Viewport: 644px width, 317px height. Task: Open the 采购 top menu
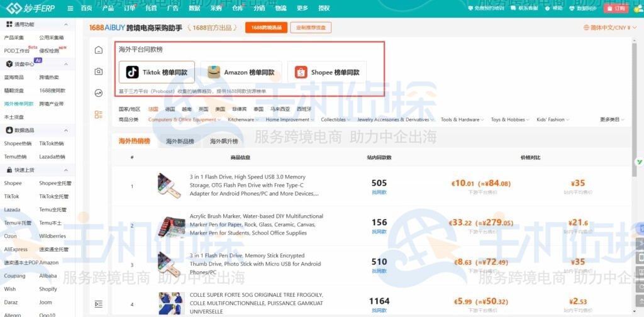coord(216,8)
